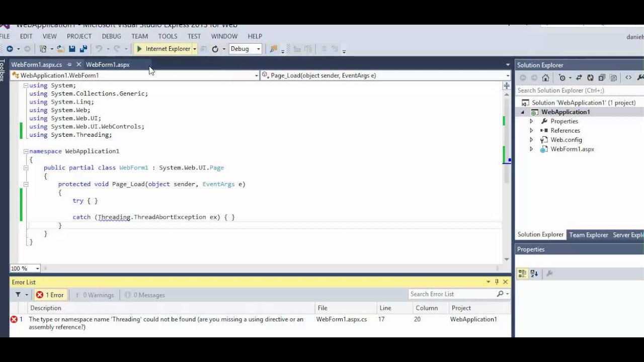Switch to the Team Explorer tab

pos(589,235)
